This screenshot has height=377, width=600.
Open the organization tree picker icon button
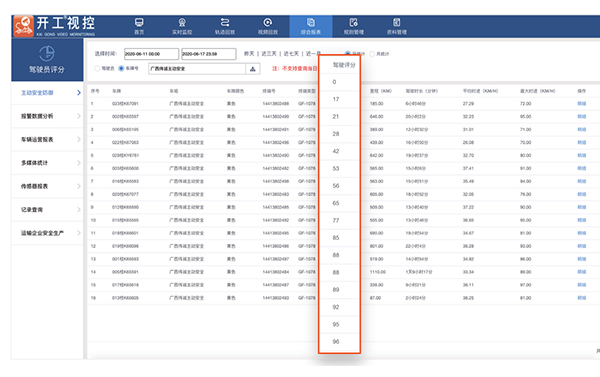(253, 69)
